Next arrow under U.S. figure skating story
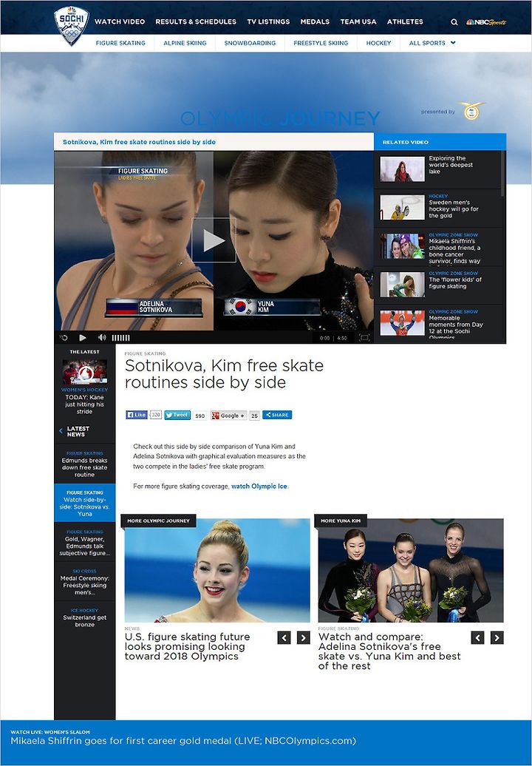Screen dimensions: 532x766 304,637
